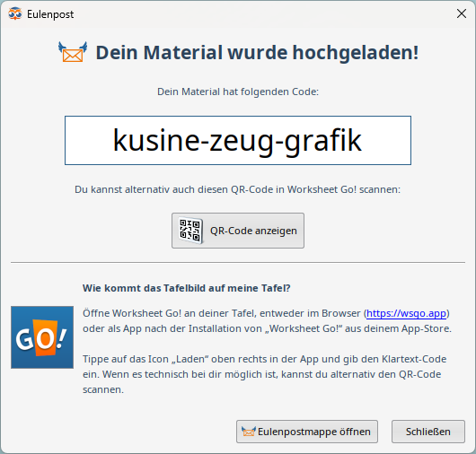Click 'Wie kommt das Tafelbild auf meine Tafel?'
Viewport: 476px width, 454px height.
click(187, 288)
